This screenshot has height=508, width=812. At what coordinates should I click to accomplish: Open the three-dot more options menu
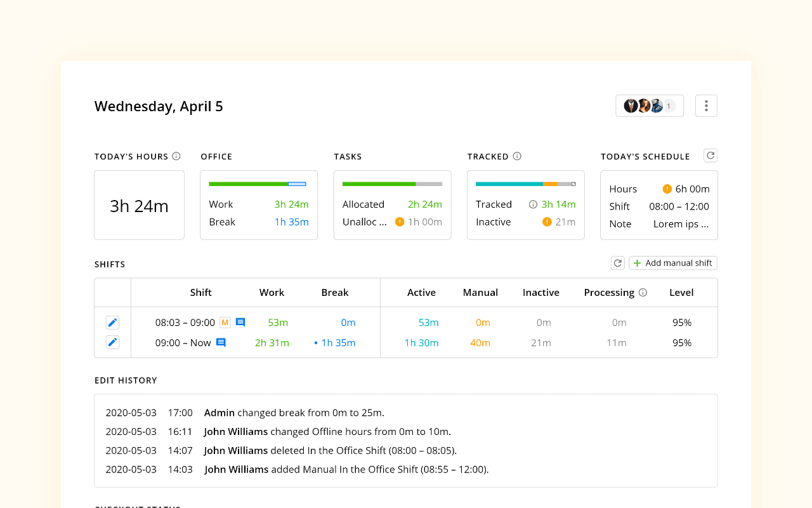pyautogui.click(x=706, y=106)
